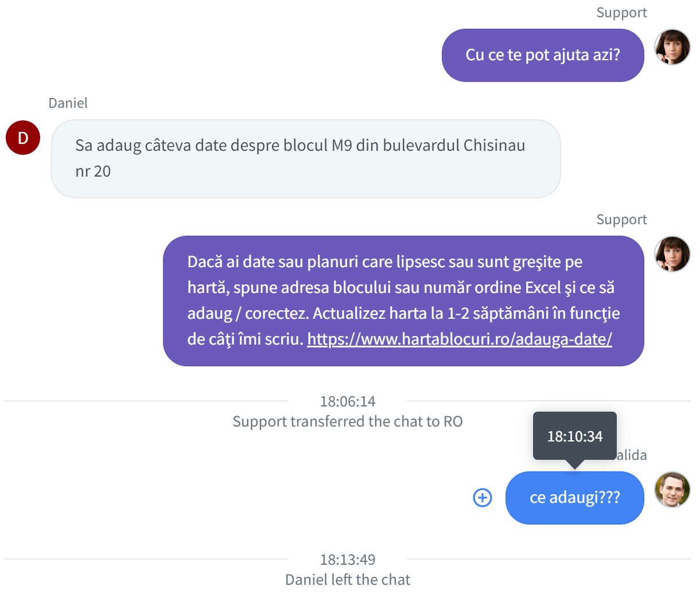This screenshot has width=700, height=602.
Task: Click the 'ce adaugi???' blue message bubble
Action: [575, 498]
